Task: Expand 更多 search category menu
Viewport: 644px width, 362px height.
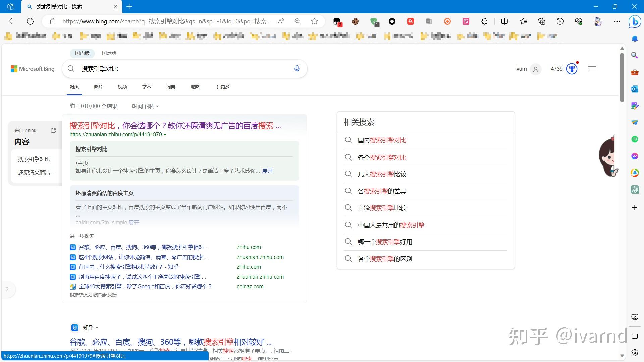Action: [x=223, y=87]
